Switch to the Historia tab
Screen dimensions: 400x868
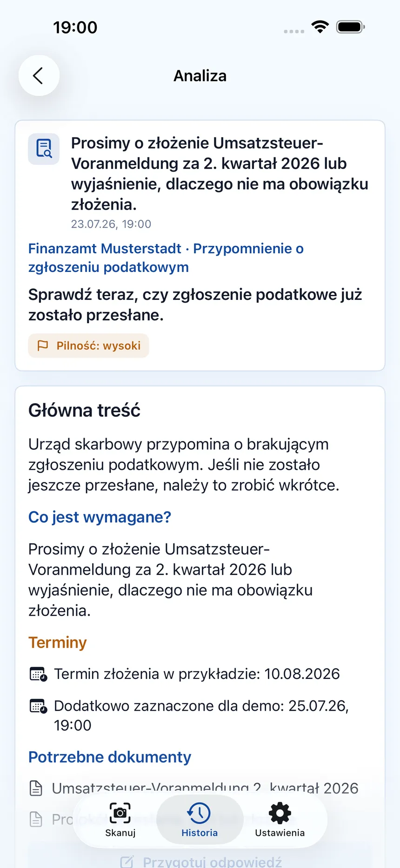[x=200, y=820]
